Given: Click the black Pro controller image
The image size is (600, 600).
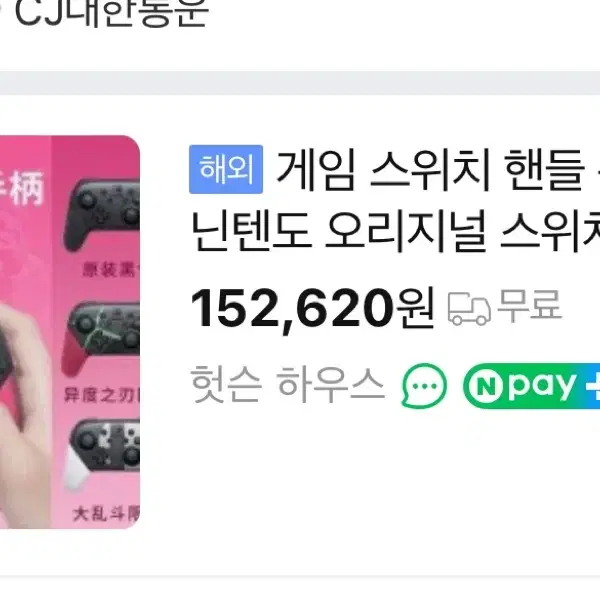Looking at the screenshot, I should click(102, 214).
